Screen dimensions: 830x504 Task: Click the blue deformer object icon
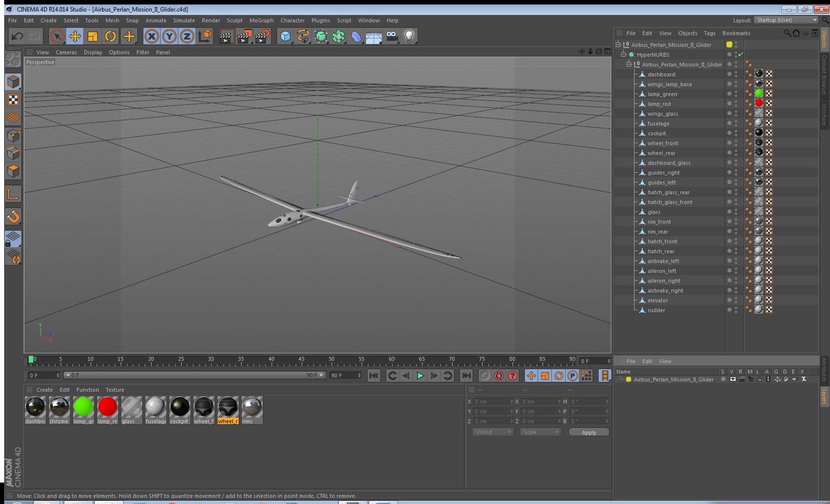tap(356, 36)
